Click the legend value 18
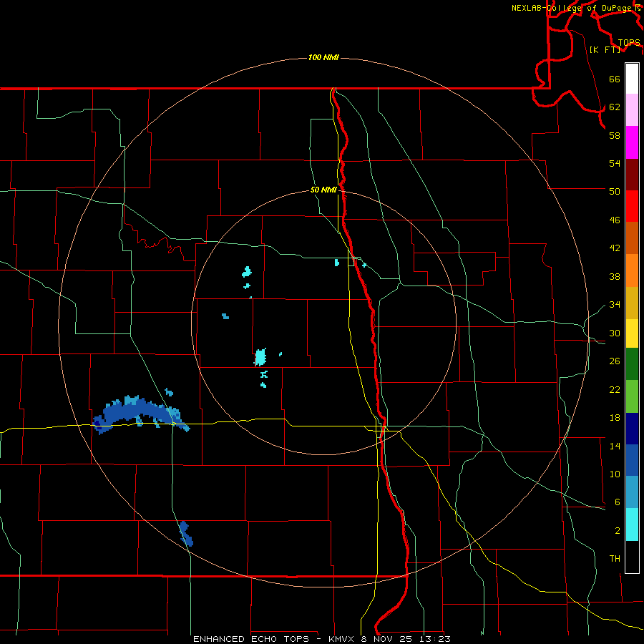Screen dimensions: 644x644 coord(615,418)
